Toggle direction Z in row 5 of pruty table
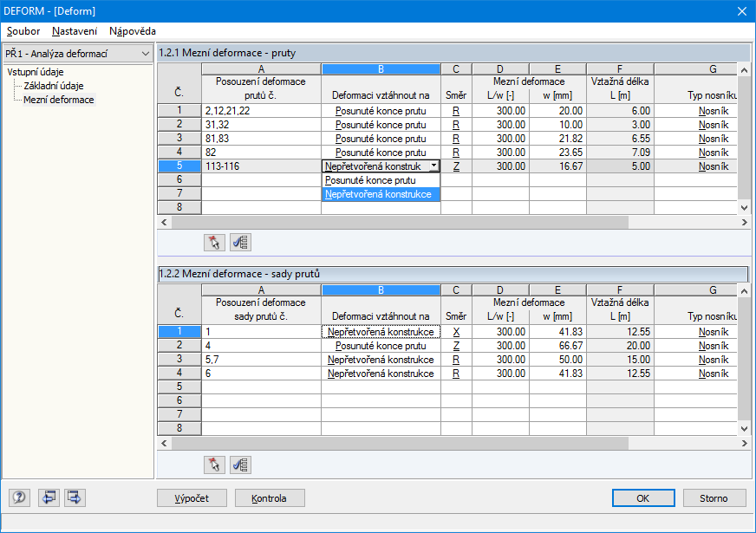This screenshot has width=756, height=533. click(x=455, y=166)
